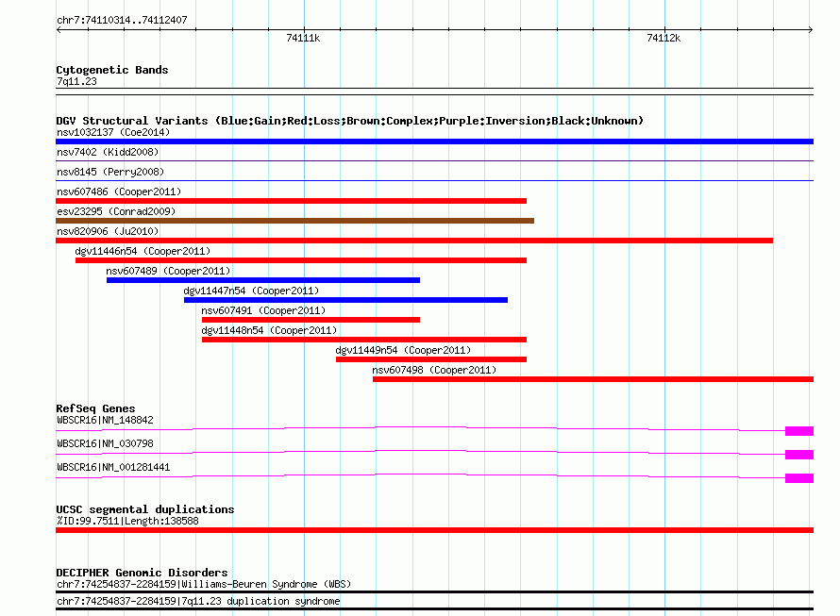Click the segmental duplication red bar
The height and width of the screenshot is (616, 840).
434,530
